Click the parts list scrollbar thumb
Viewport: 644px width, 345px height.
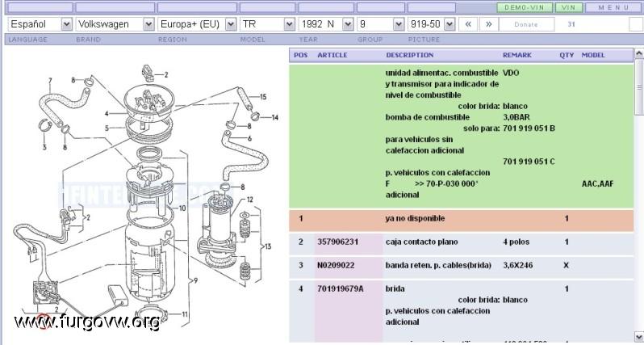point(638,86)
